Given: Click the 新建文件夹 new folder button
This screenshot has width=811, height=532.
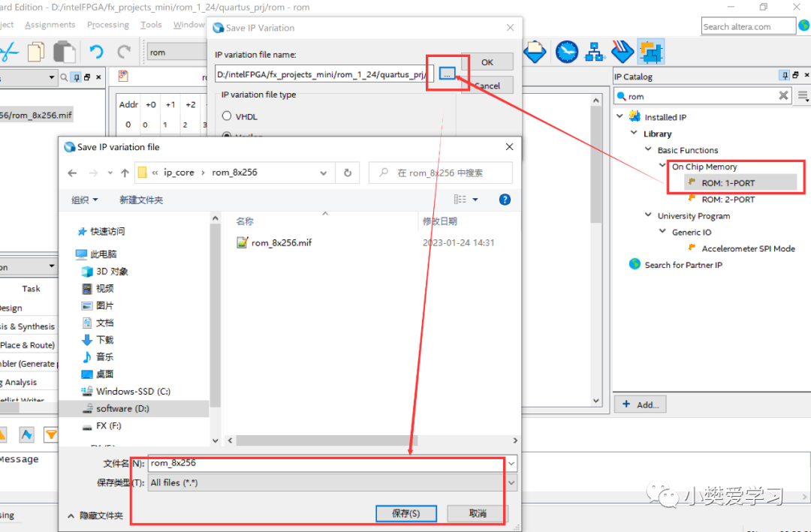Looking at the screenshot, I should pos(141,200).
